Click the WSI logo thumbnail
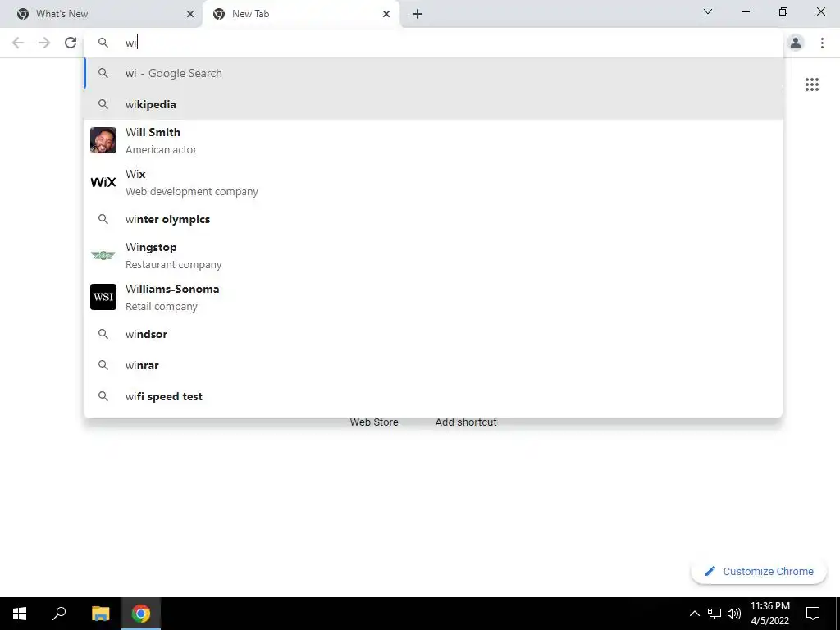This screenshot has height=630, width=840. [x=103, y=297]
